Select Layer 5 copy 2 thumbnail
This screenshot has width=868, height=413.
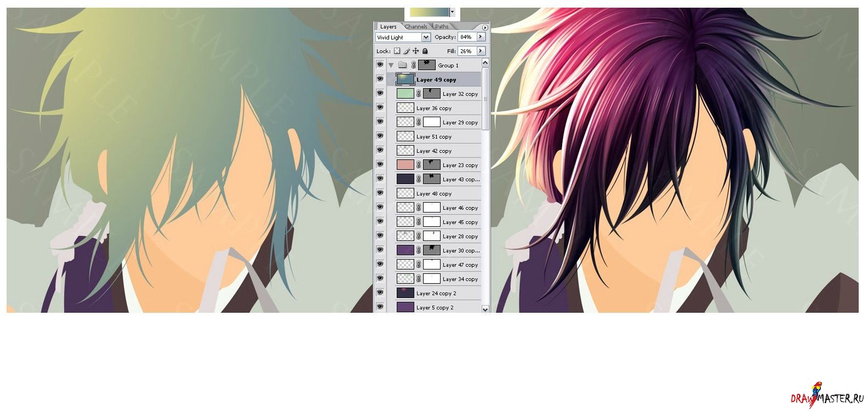coord(406,307)
